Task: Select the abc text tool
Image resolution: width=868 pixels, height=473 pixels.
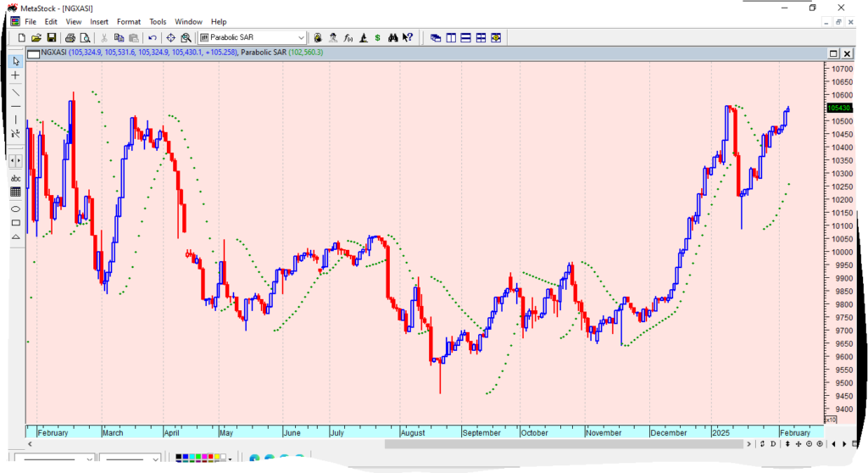Action: (x=15, y=179)
